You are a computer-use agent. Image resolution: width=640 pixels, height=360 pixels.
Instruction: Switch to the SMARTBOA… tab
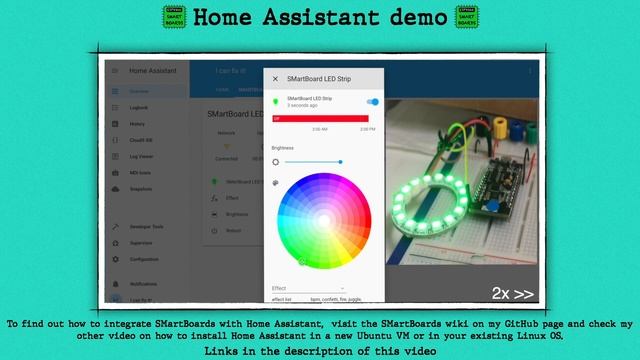click(x=250, y=89)
